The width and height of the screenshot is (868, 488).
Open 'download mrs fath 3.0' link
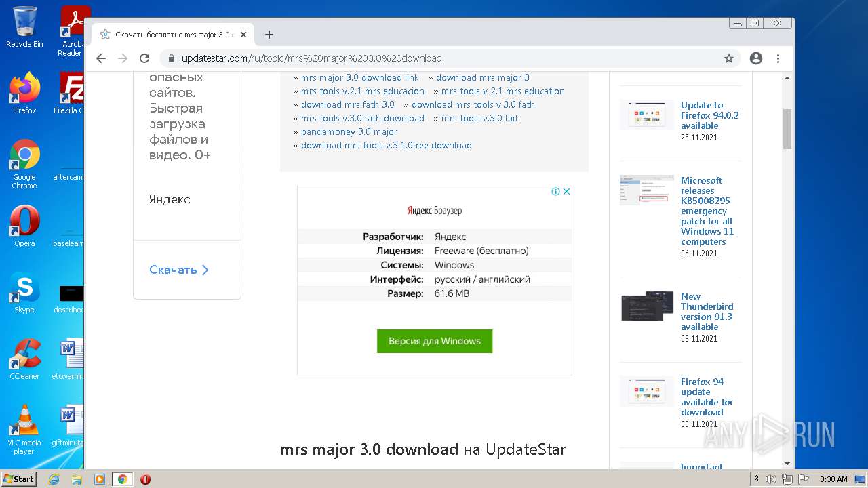pos(348,104)
